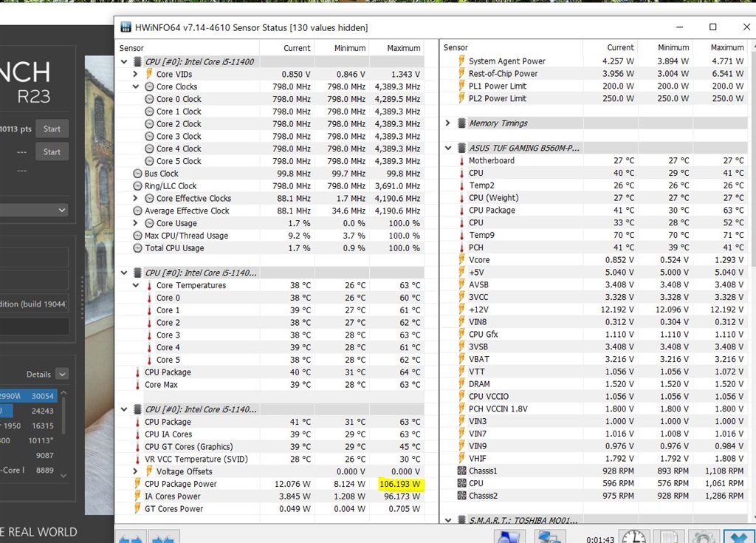Click the lightning icon beside GT Cores Power
Viewport: 756px width, 543px height.
point(137,509)
